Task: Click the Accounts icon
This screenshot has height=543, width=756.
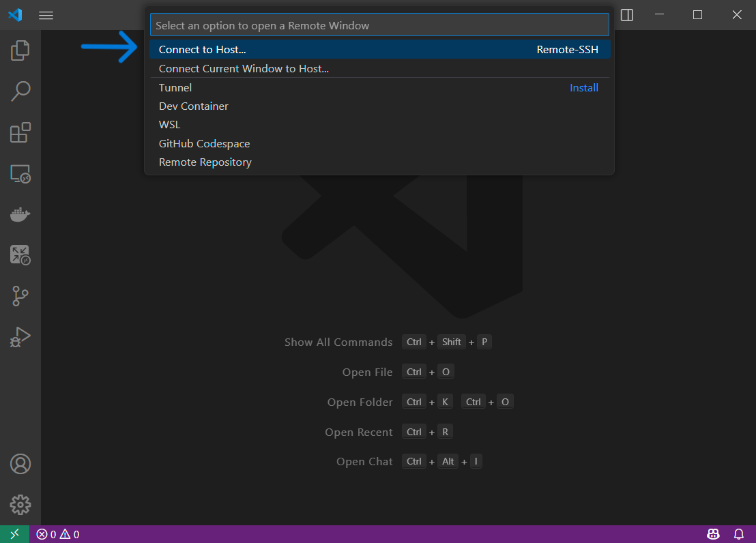Action: coord(20,464)
